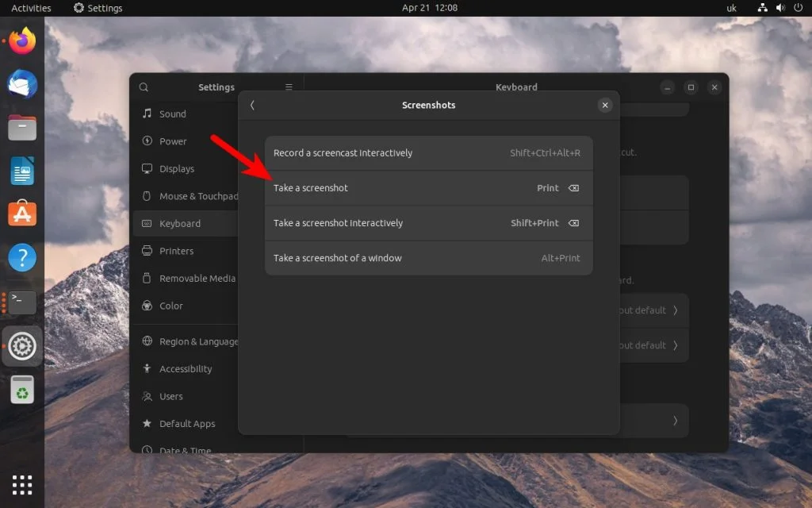The height and width of the screenshot is (508, 812).
Task: Clear the Shift+Print shortcut backspace icon
Action: pyautogui.click(x=573, y=223)
